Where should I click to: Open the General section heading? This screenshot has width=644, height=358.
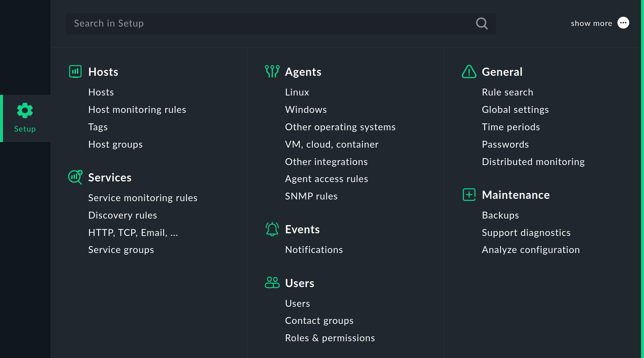[502, 72]
